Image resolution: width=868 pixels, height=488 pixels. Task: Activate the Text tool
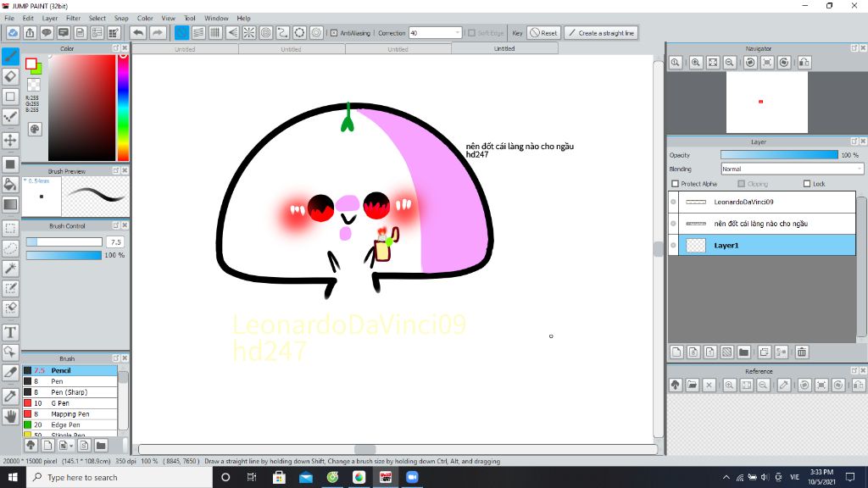point(10,332)
